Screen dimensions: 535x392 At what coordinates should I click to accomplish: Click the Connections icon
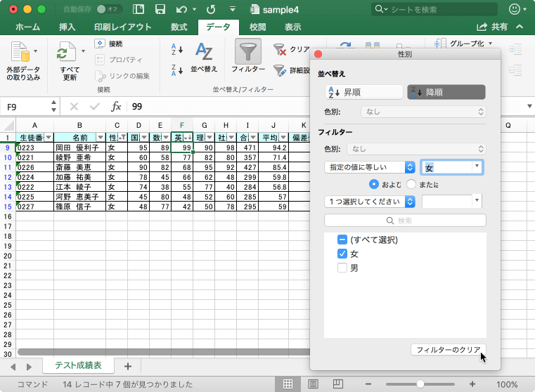(100, 44)
